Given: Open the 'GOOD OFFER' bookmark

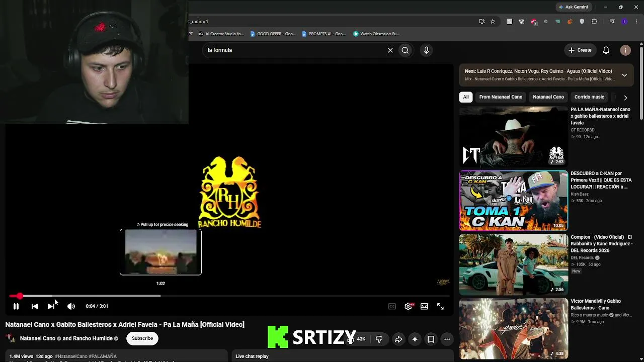Looking at the screenshot, I should [x=273, y=34].
